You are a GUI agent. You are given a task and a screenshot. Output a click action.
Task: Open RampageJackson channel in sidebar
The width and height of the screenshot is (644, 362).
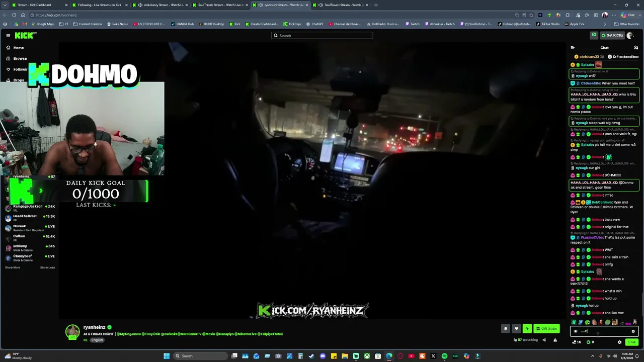point(30,207)
